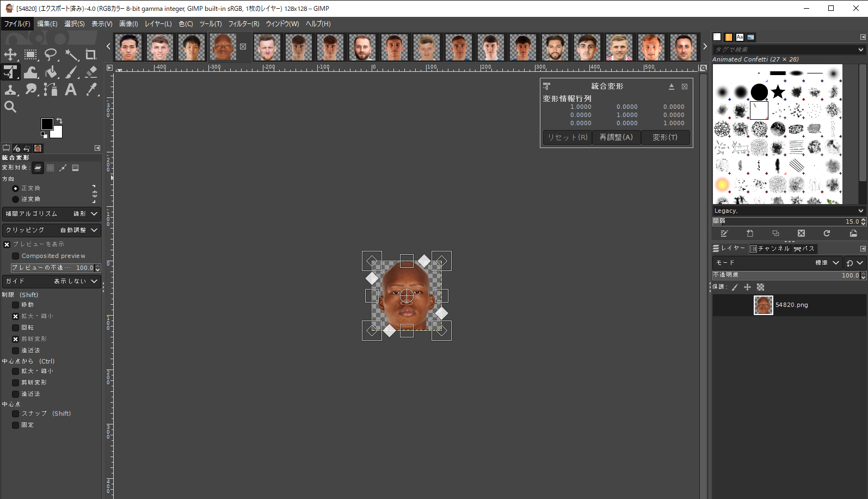The image size is (868, 499).
Task: Select the Zoom magnifier tool
Action: click(x=10, y=107)
